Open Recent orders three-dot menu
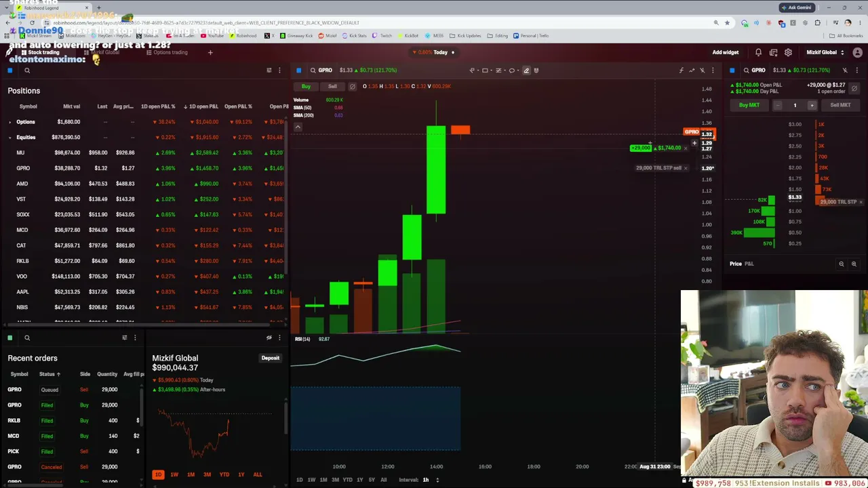868x488 pixels. [135, 338]
